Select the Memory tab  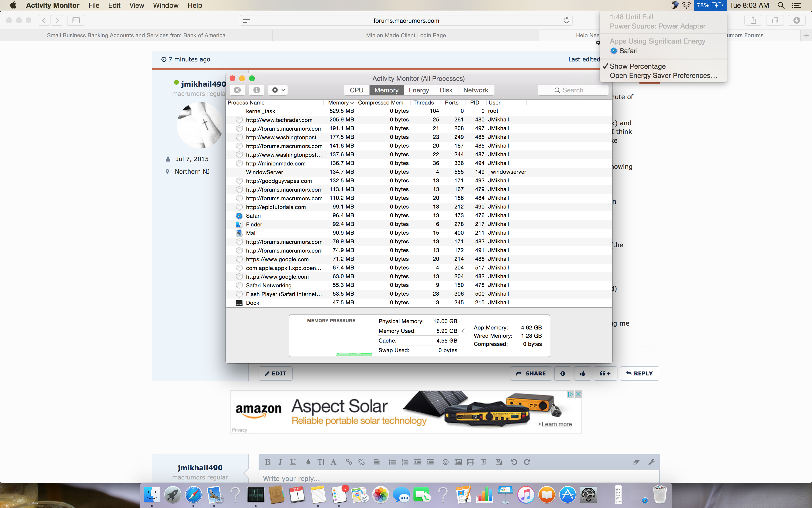click(x=386, y=90)
